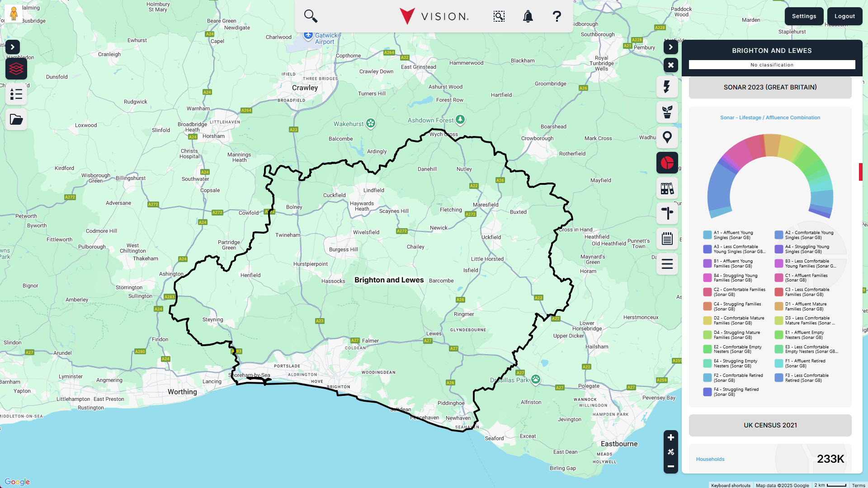
Task: Open the notepad report icon
Action: pos(667,239)
